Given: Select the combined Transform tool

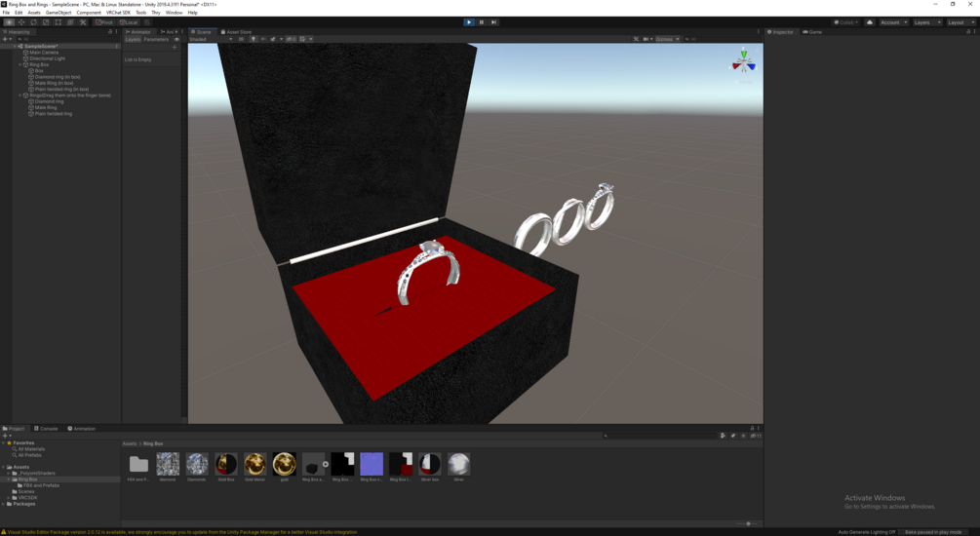Looking at the screenshot, I should 70,21.
